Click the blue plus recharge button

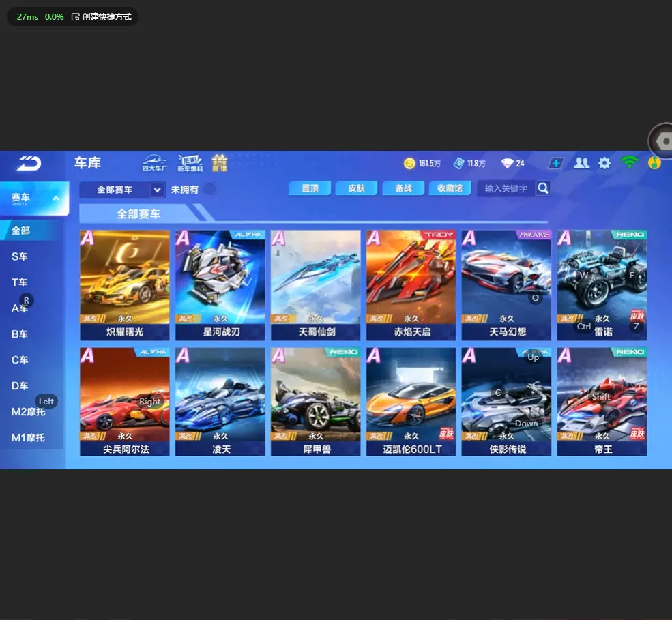[x=555, y=163]
